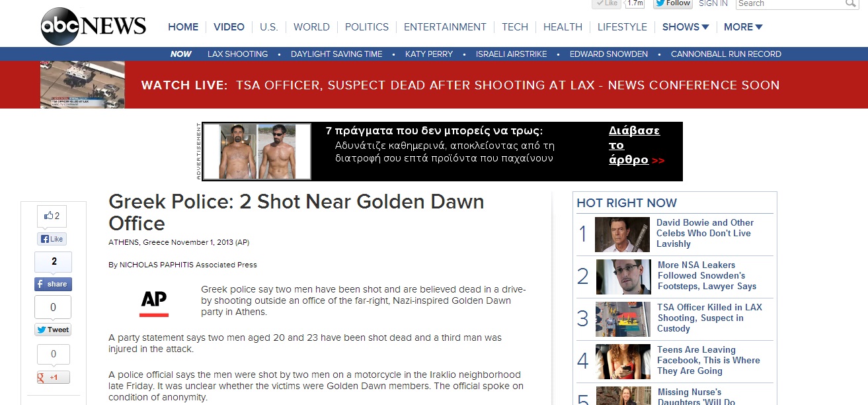Open the HEALTH section
Viewport: 868px width, 405px height.
(x=563, y=27)
